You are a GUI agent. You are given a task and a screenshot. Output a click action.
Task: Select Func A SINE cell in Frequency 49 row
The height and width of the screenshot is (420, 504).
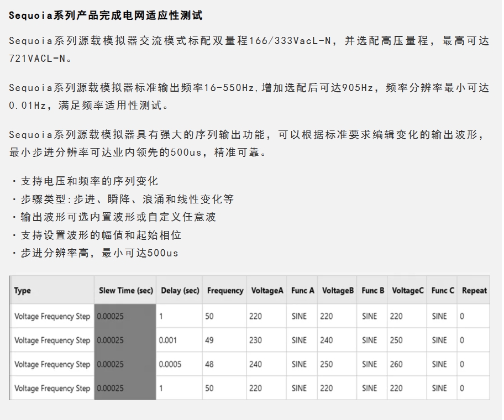(302, 340)
